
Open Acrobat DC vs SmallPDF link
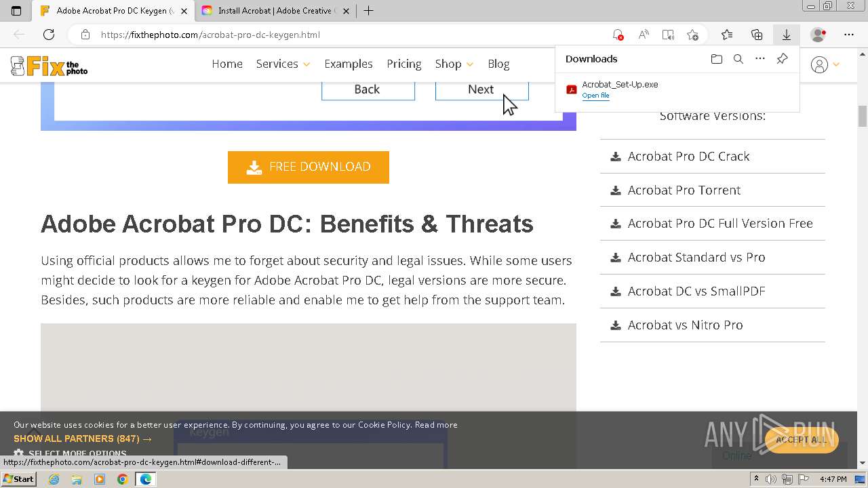pyautogui.click(x=696, y=291)
